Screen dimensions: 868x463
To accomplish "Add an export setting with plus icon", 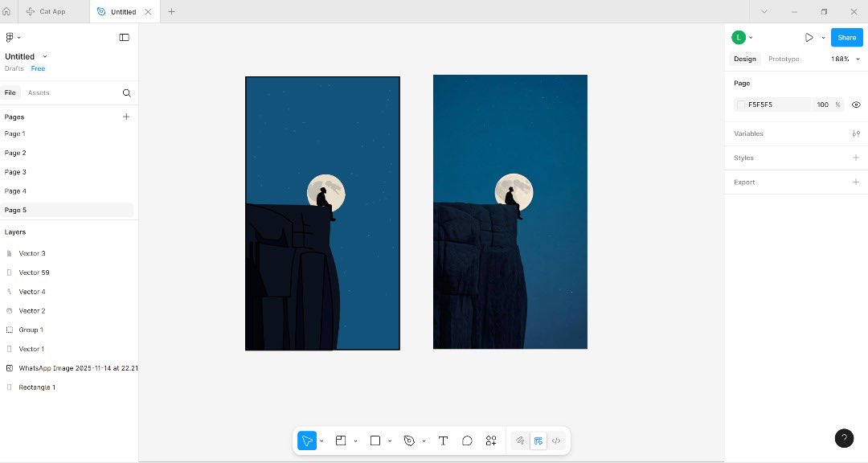I will point(856,182).
